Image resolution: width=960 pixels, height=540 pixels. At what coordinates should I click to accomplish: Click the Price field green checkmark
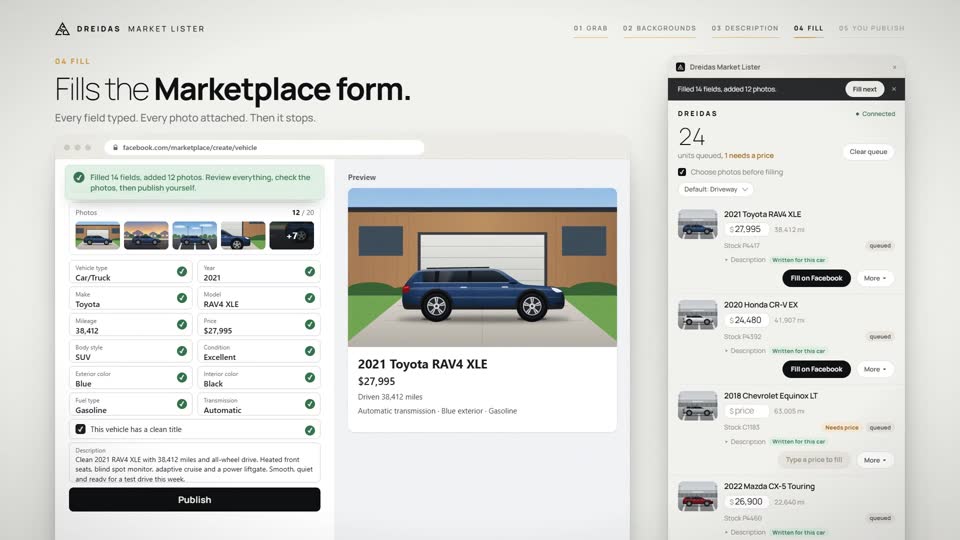click(310, 324)
